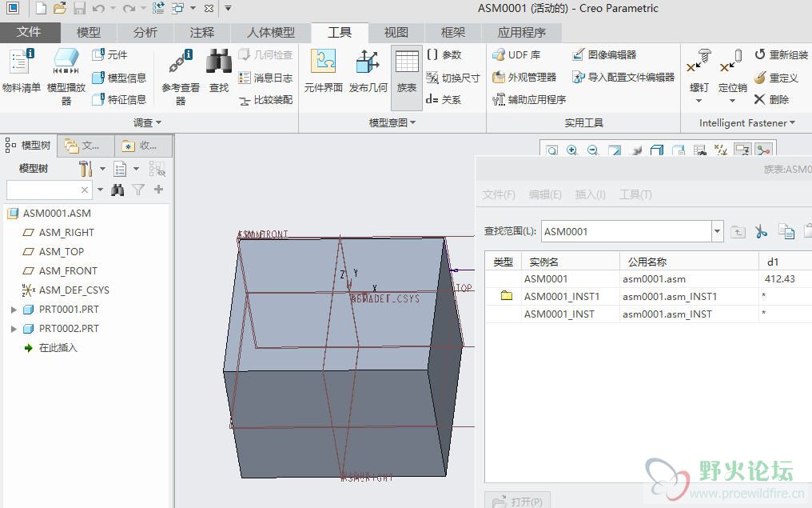Close the current window via quick access toolbar
This screenshot has width=812, height=508.
(x=209, y=8)
